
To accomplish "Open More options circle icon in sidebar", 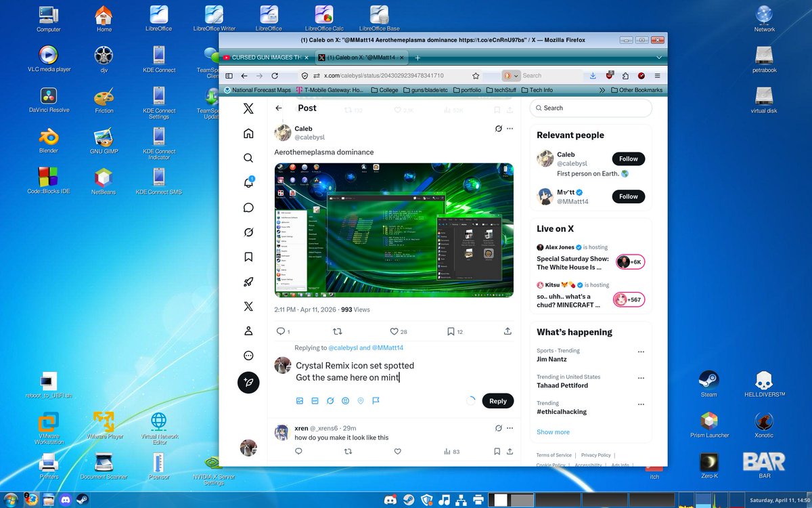I will tap(248, 356).
